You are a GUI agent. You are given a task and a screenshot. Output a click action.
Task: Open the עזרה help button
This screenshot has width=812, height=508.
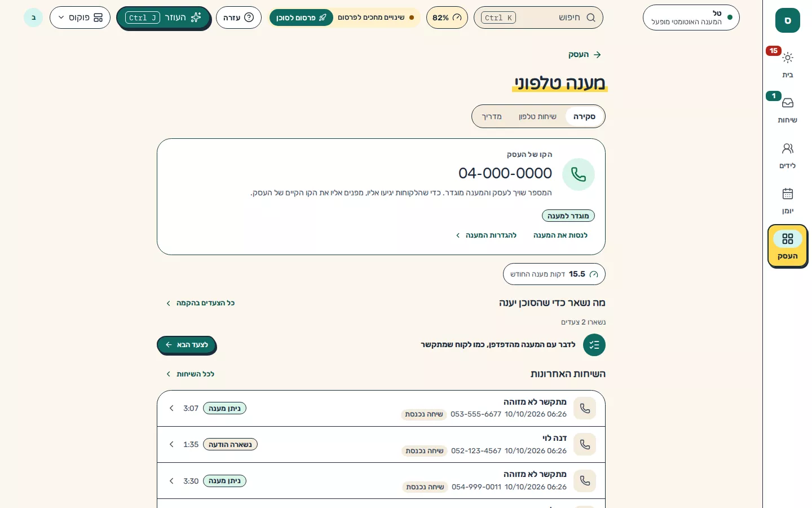tap(239, 17)
